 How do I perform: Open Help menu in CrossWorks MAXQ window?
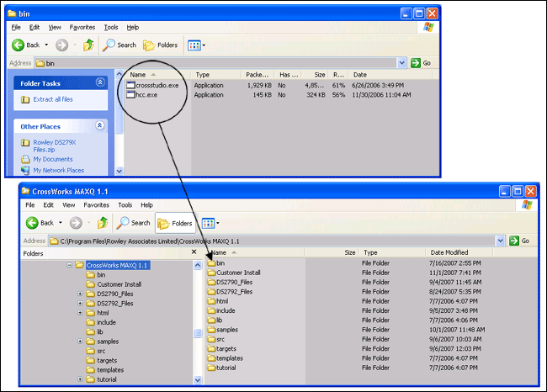[x=147, y=205]
